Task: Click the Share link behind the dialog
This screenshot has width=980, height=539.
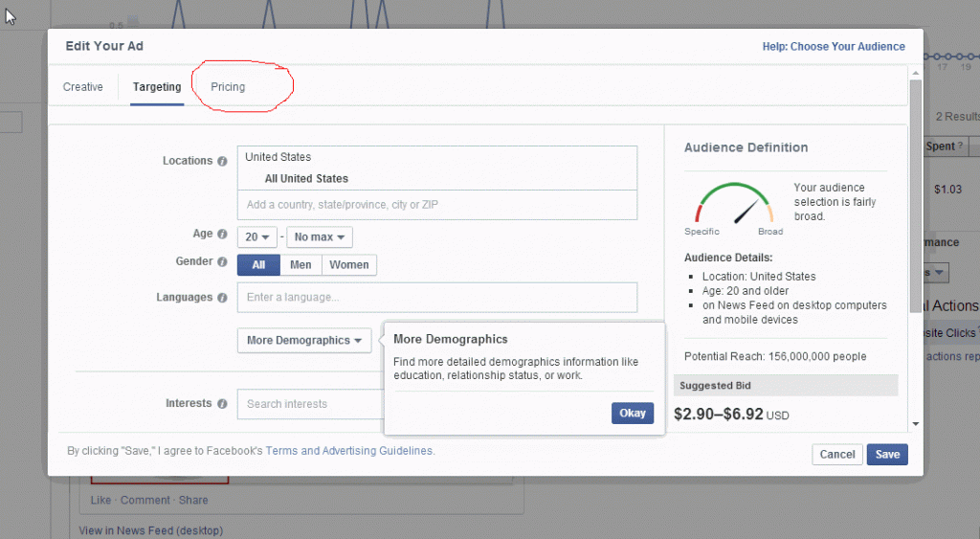Action: [193, 501]
